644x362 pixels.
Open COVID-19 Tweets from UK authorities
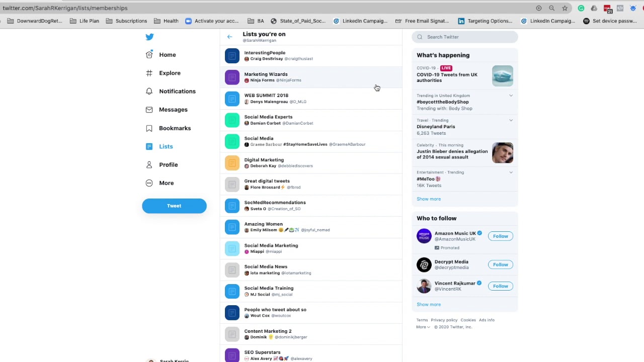tap(447, 77)
